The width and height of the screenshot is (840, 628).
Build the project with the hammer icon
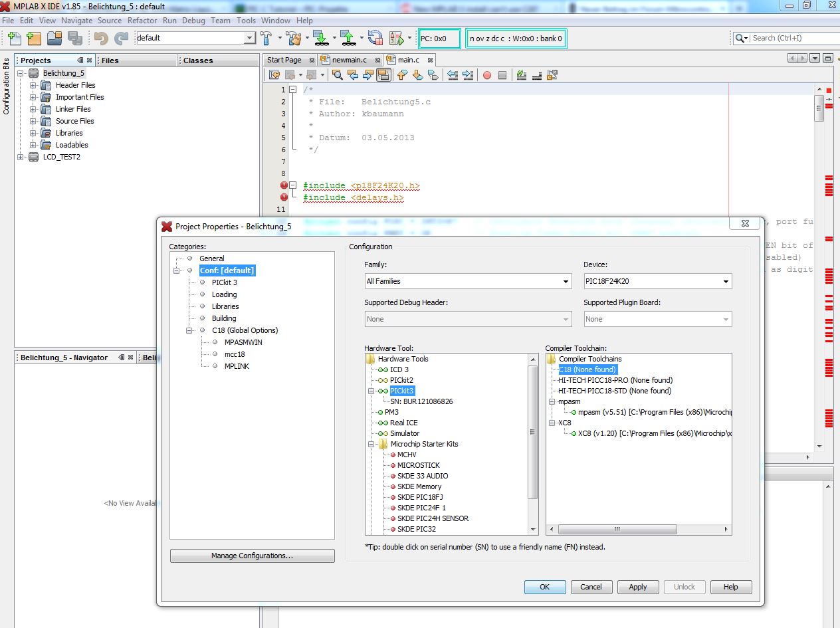266,38
